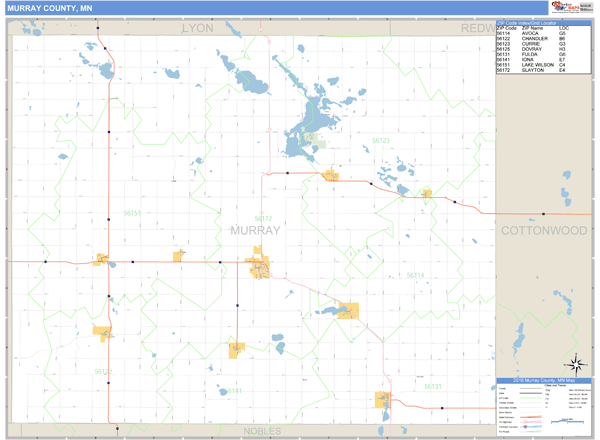600x440 pixels.
Task: Click the compass rose icon
Action: coord(574,363)
